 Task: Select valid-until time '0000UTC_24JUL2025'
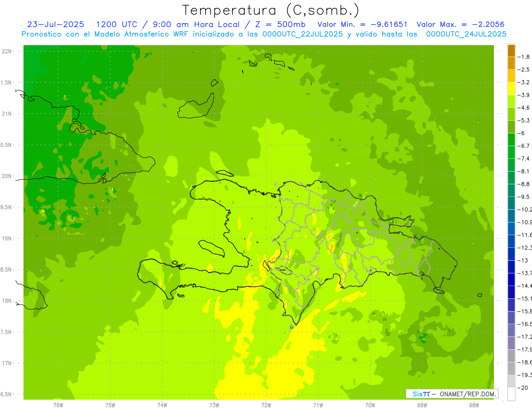pos(466,34)
